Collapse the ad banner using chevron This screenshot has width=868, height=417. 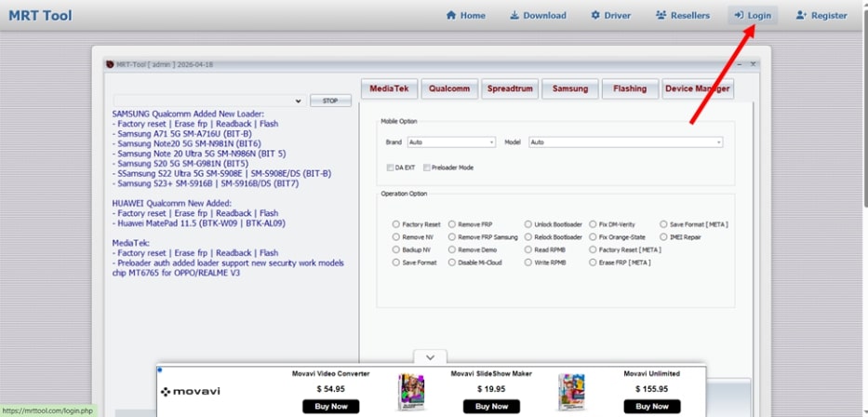pyautogui.click(x=430, y=357)
